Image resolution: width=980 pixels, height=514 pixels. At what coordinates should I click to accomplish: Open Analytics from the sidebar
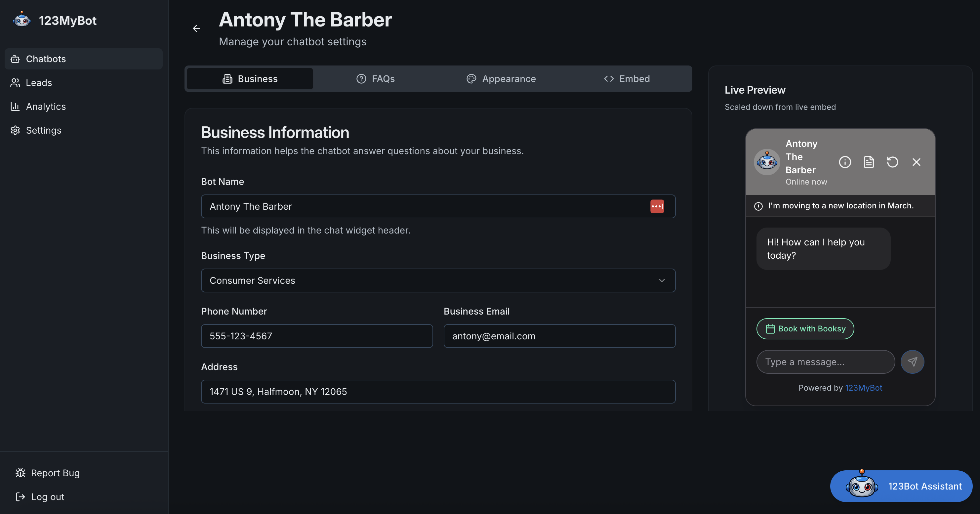pos(46,107)
